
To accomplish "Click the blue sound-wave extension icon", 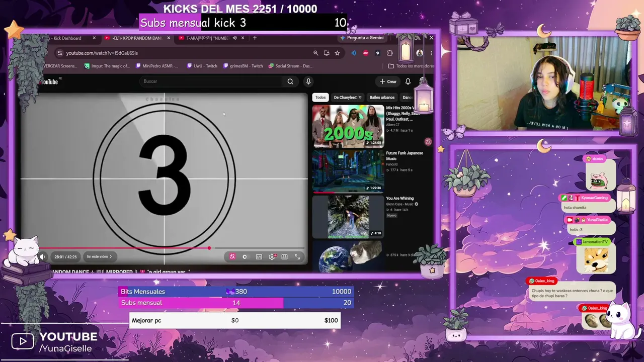I will [x=354, y=53].
